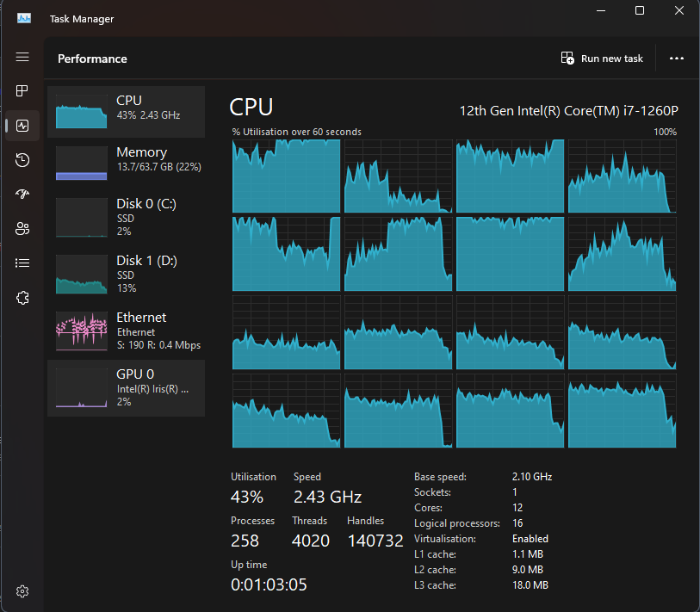This screenshot has width=700, height=612.
Task: Open the hamburger navigation menu
Action: click(22, 57)
